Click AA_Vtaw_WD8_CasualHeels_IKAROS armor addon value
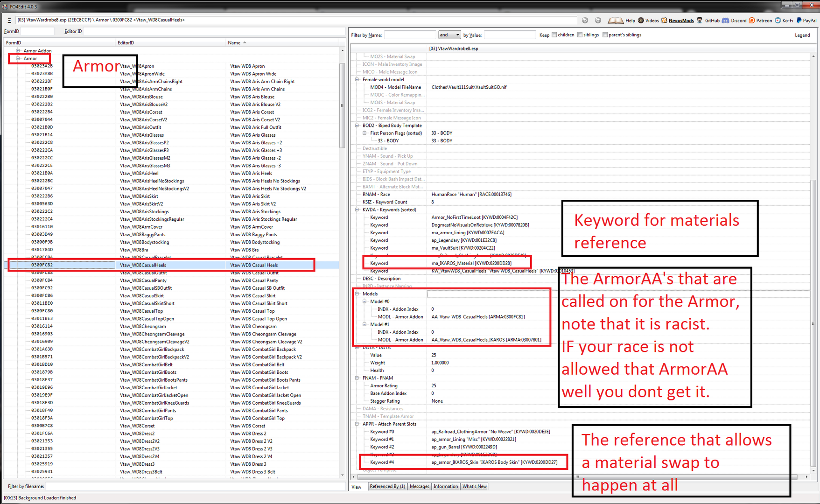Viewport: 820px width, 504px height. point(486,340)
